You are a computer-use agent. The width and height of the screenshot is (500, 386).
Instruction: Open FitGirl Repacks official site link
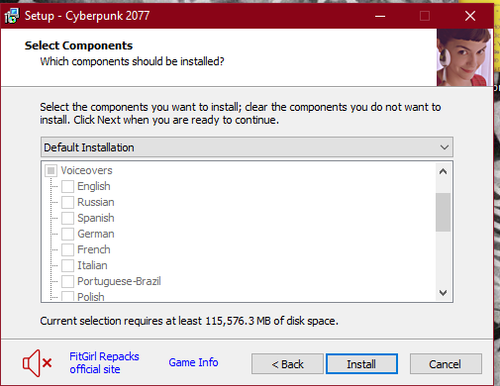tap(104, 363)
